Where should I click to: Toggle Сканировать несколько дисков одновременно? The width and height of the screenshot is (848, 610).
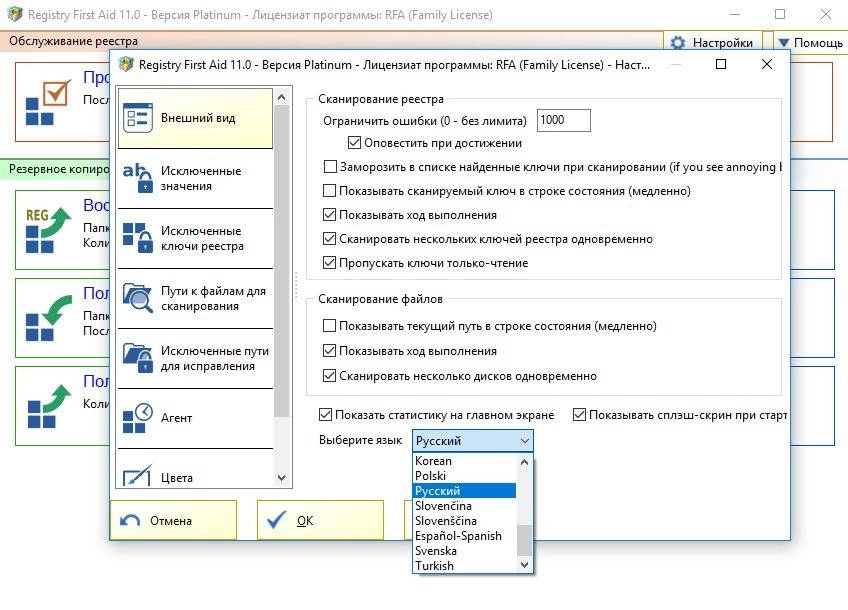(x=329, y=375)
